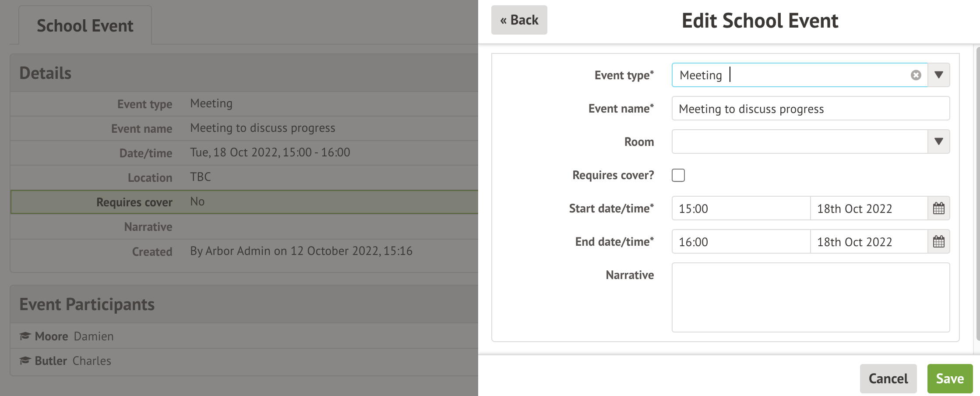980x396 pixels.
Task: Open participant Moore Damien
Action: point(74,336)
